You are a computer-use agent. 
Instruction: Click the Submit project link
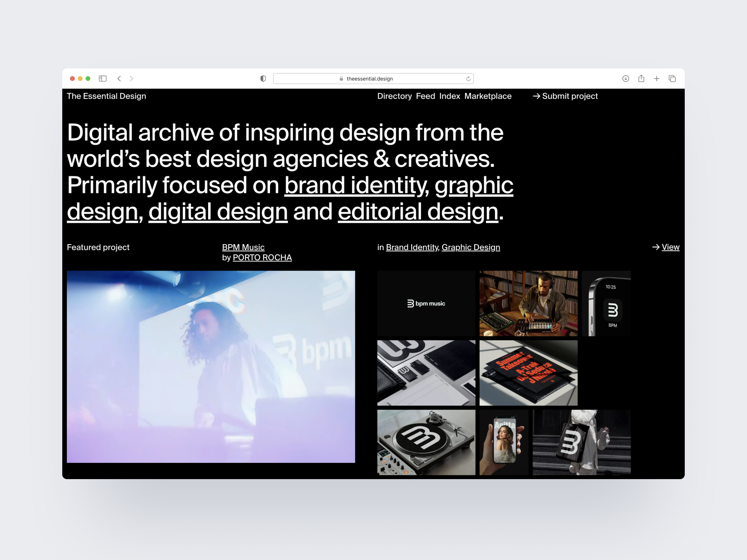(565, 96)
